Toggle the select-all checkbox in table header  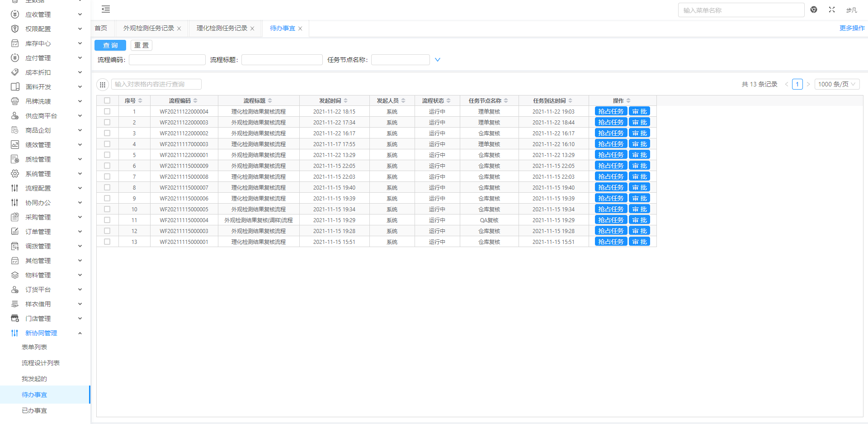[x=107, y=100]
